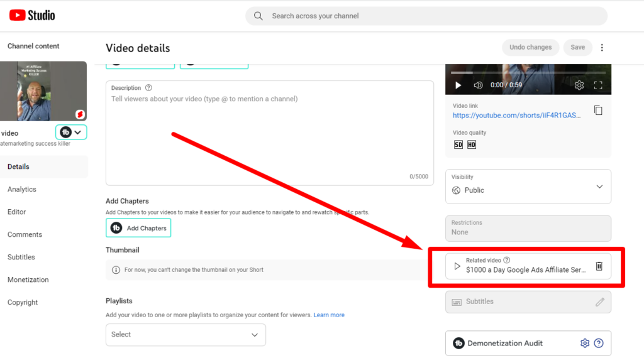This screenshot has width=644, height=358.
Task: Click inside the Description text area
Action: point(269,133)
